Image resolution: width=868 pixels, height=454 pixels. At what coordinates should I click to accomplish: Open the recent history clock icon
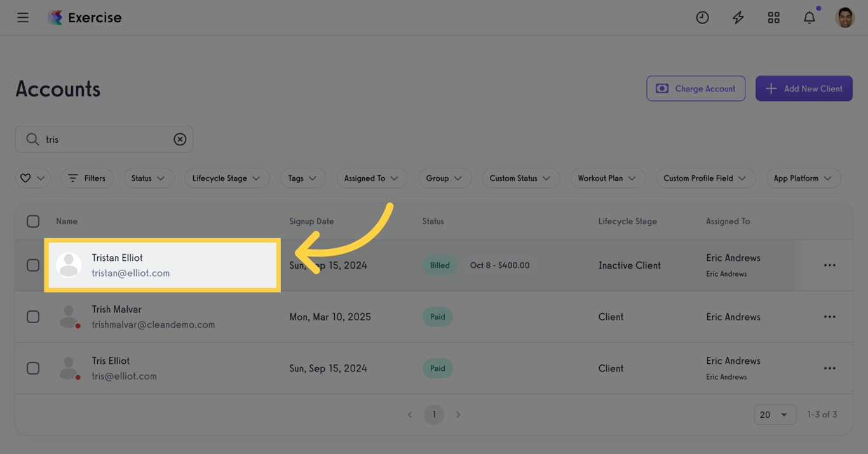click(702, 17)
